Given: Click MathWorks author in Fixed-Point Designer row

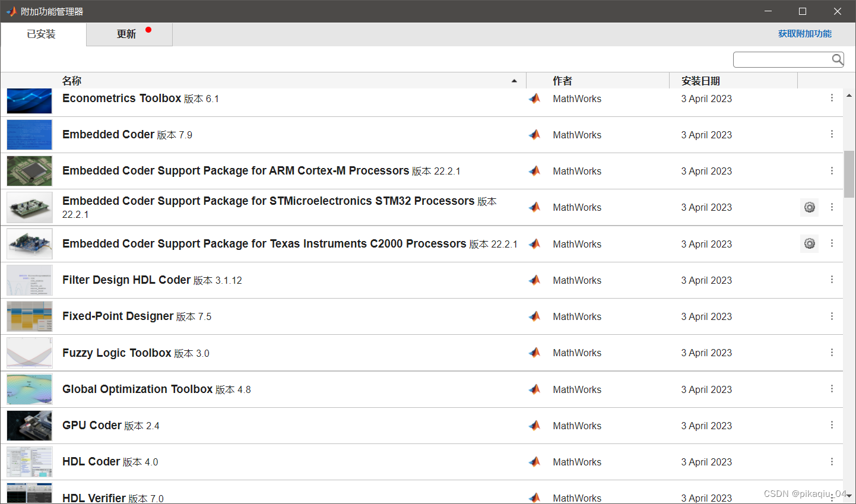Looking at the screenshot, I should pyautogui.click(x=577, y=316).
